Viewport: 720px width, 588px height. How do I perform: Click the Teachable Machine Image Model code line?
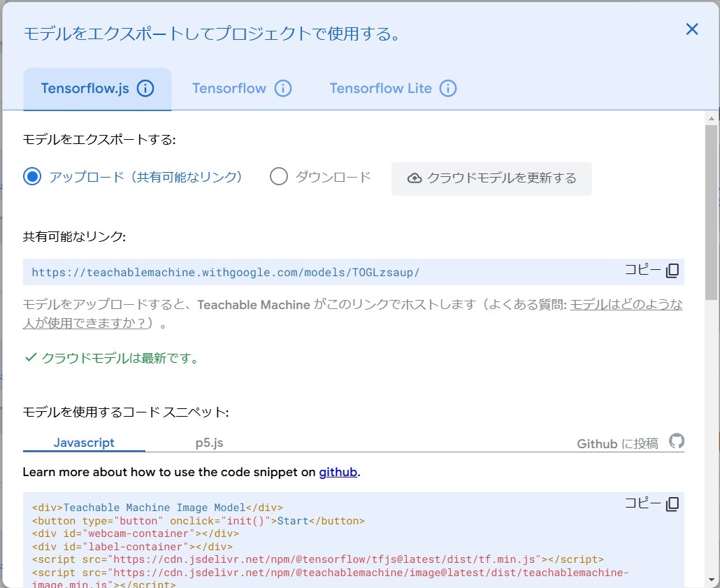(x=157, y=508)
